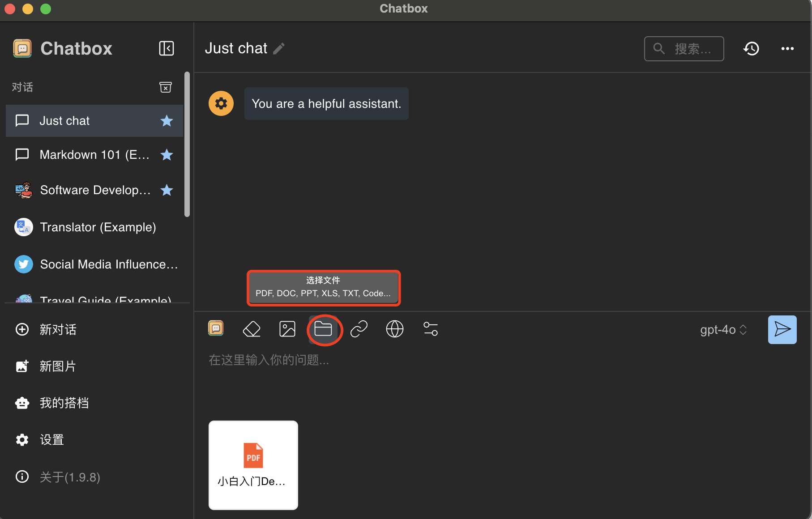Open conversation settings with the sliders icon

click(x=431, y=329)
